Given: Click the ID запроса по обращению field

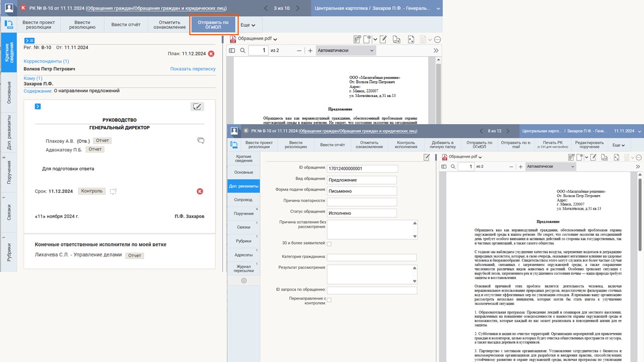Looking at the screenshot, I should (372, 290).
